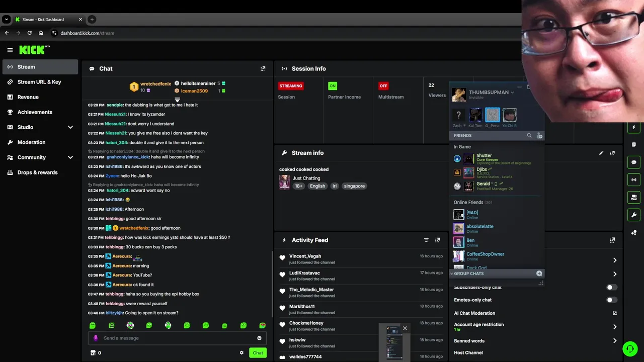The image size is (644, 362).
Task: Create a new Steam group chat
Action: tap(539, 274)
